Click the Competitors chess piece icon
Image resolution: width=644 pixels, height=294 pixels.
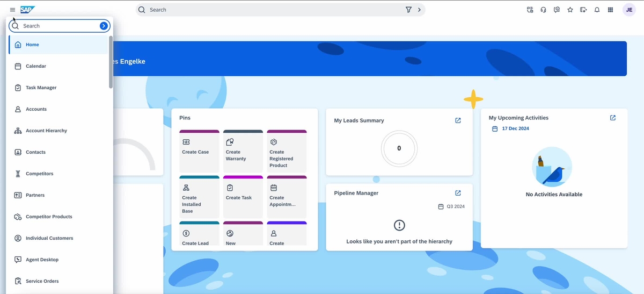coord(18,174)
